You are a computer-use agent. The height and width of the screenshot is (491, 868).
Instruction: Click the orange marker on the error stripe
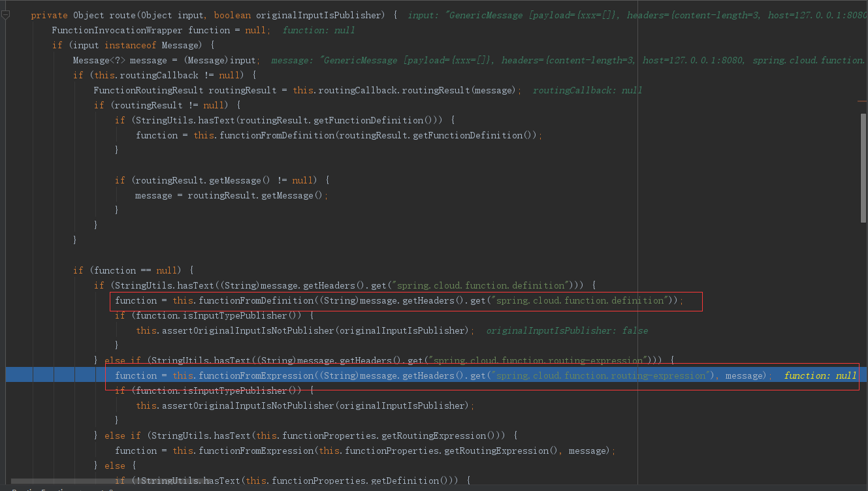pos(863,101)
